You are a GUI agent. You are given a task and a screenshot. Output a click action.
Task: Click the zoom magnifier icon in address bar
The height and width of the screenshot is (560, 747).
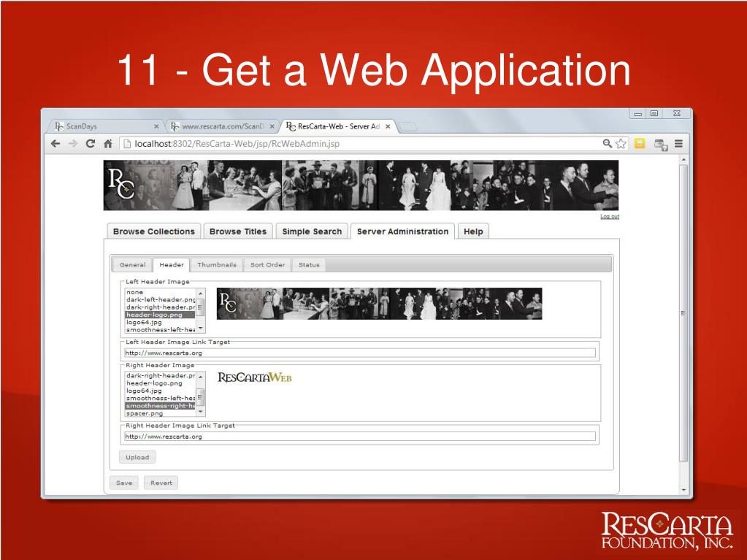pyautogui.click(x=607, y=143)
